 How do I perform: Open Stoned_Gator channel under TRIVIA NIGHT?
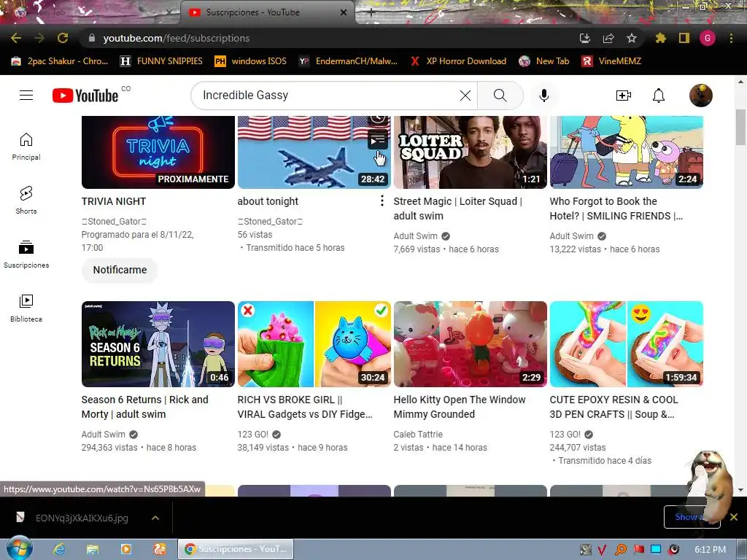coord(114,222)
